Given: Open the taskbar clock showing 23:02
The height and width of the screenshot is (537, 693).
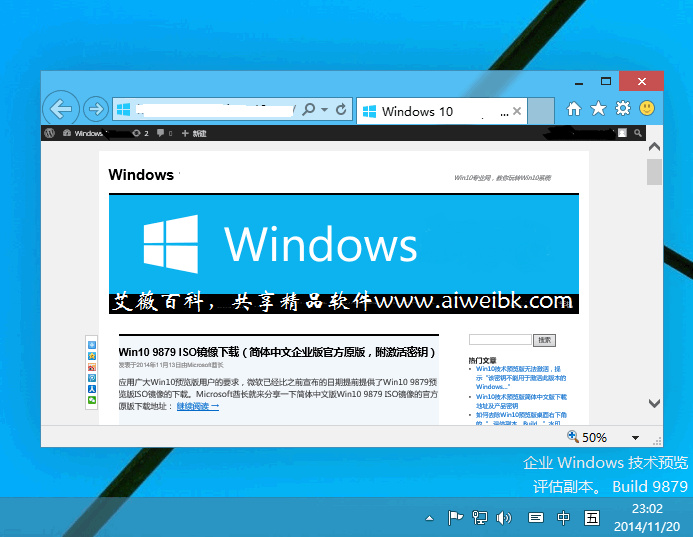Looking at the screenshot, I should (647, 517).
